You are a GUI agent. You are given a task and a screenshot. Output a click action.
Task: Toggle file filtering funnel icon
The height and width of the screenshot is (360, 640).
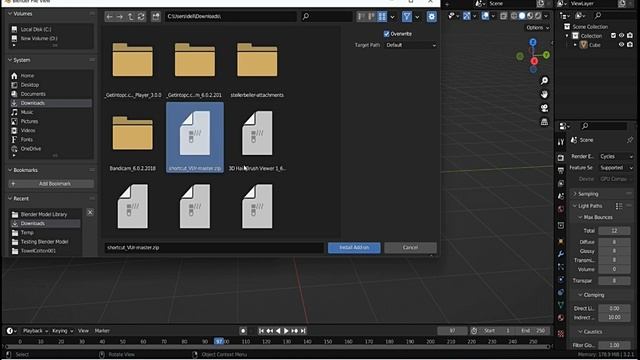[x=407, y=17]
